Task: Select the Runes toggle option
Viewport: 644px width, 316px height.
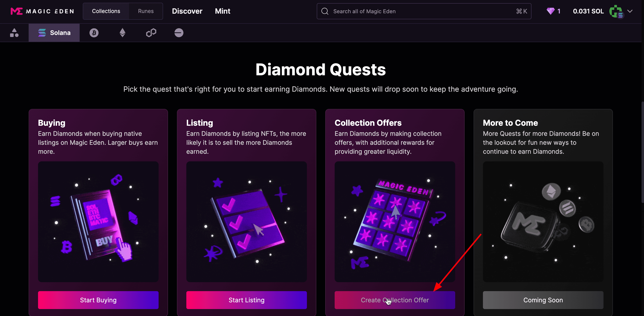Action: pyautogui.click(x=146, y=11)
